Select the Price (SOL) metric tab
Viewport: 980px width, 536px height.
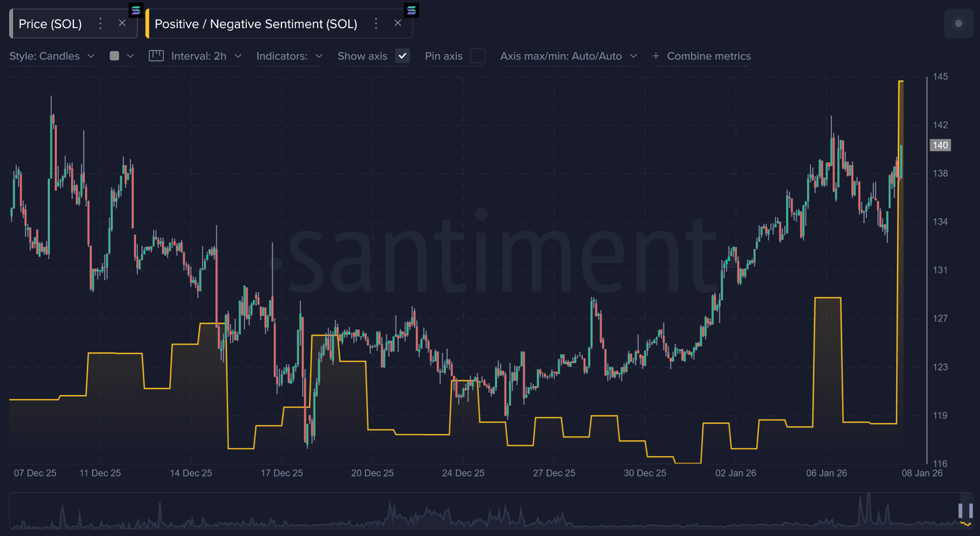pyautogui.click(x=50, y=24)
